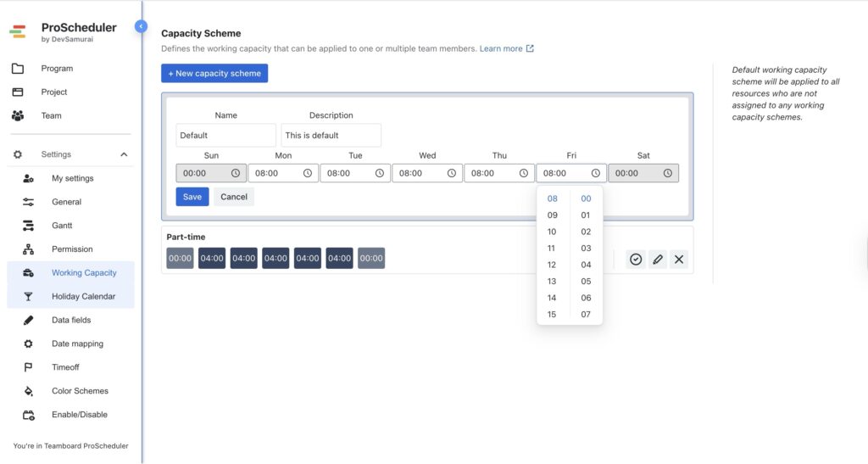This screenshot has height=464, width=868.
Task: Click the Save button
Action: click(x=192, y=197)
